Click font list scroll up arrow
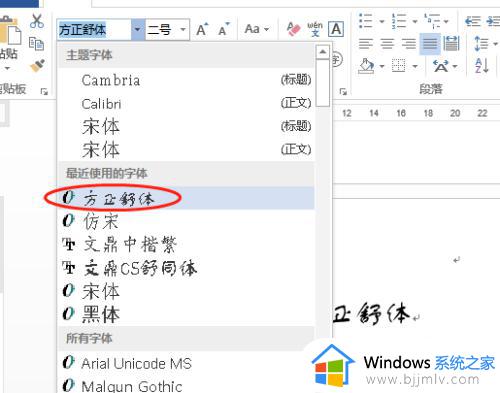Viewport: 500px width, 393px height. [x=322, y=52]
